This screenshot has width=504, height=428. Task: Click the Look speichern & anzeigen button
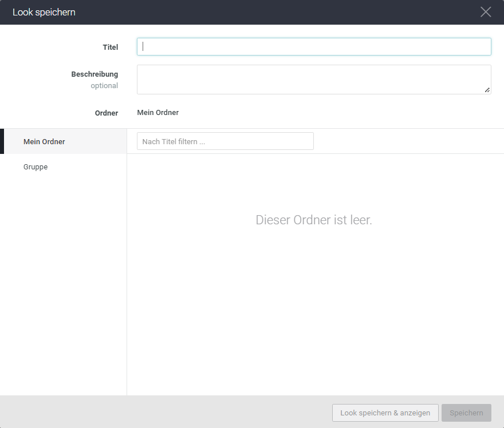pyautogui.click(x=385, y=413)
